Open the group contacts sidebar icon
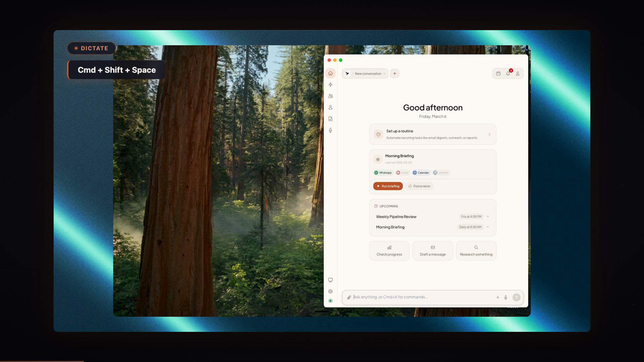The width and height of the screenshot is (644, 362). [x=330, y=96]
